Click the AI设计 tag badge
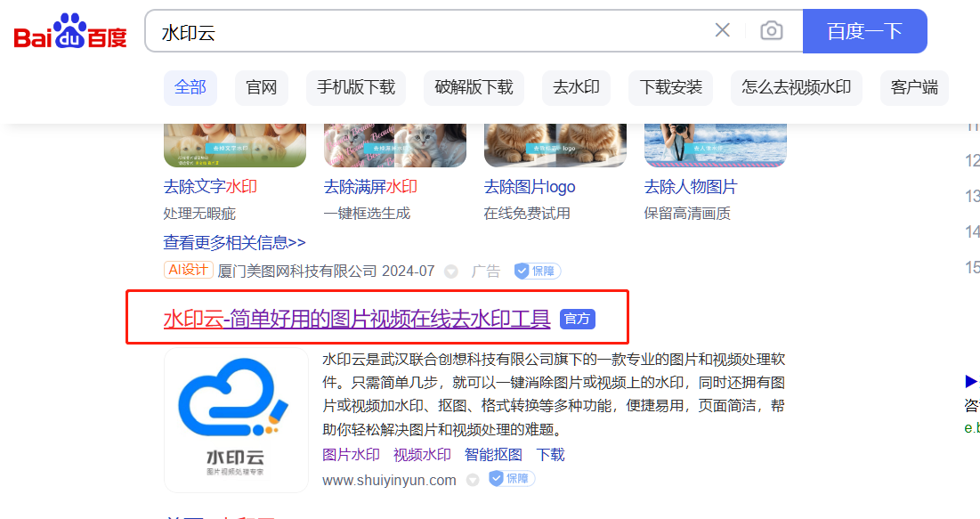 [188, 270]
